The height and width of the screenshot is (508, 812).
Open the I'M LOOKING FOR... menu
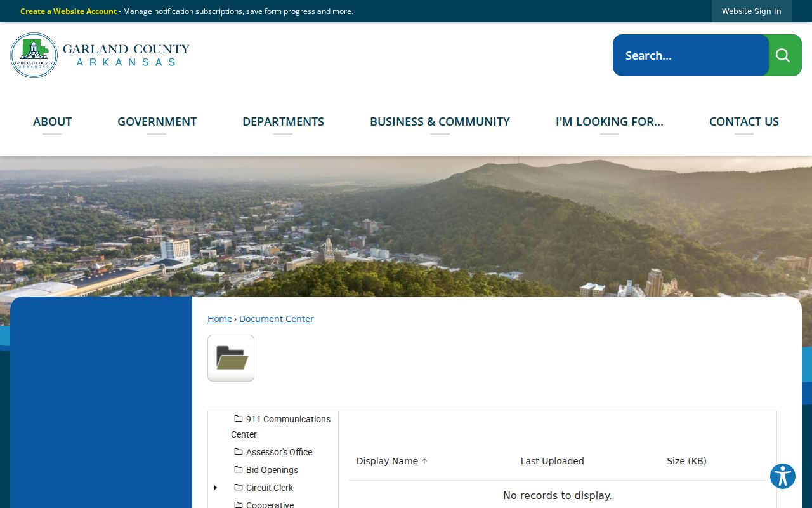pos(610,121)
